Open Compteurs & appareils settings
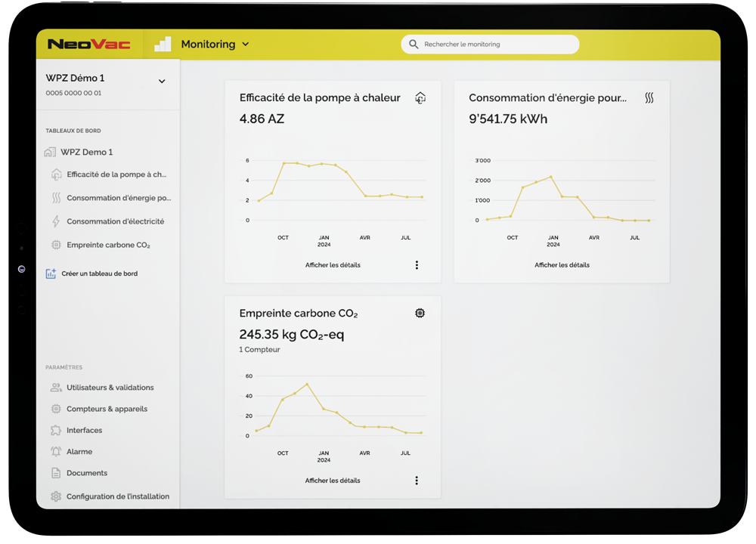Screen dimensions: 756x544 tap(107, 409)
